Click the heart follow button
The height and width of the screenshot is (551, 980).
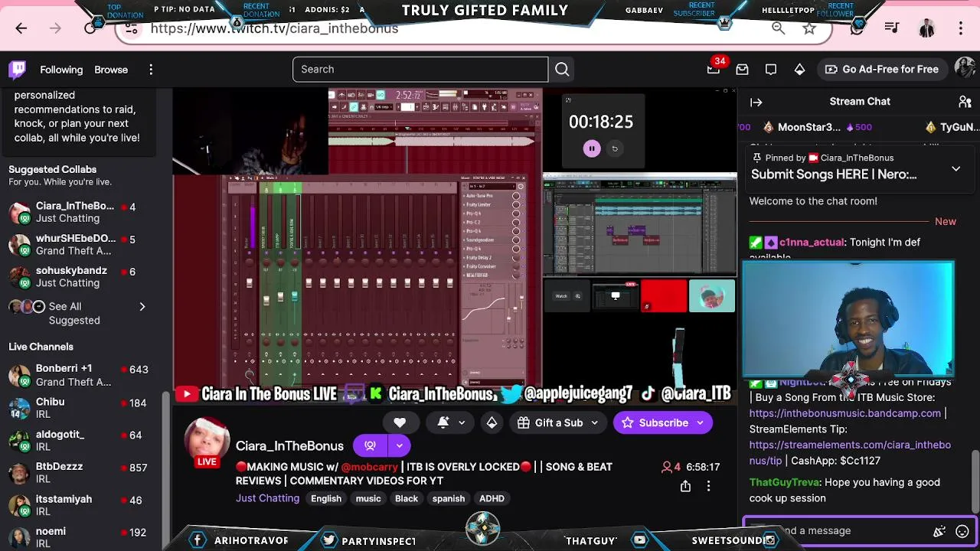click(400, 422)
